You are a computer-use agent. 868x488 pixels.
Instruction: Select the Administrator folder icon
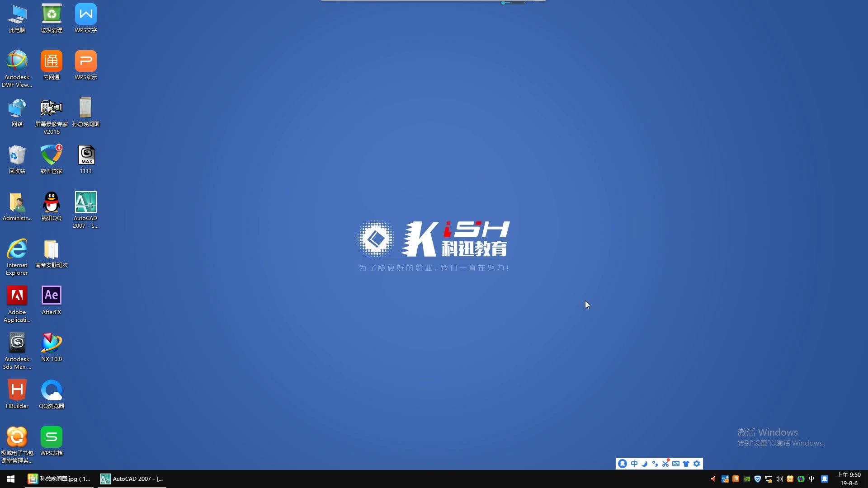click(17, 206)
